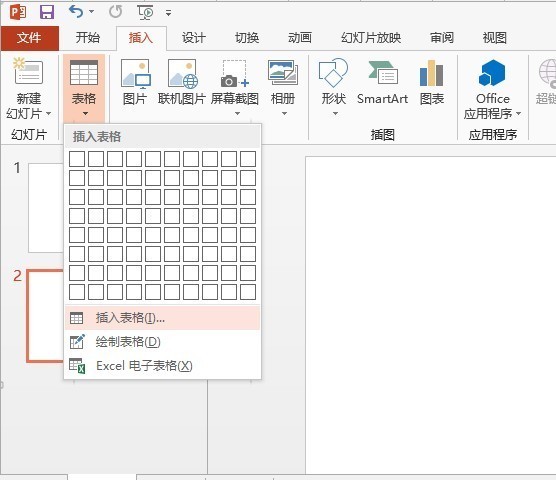Screen dimensions: 556x480
Task: Expand the 新建幻灯片 layout dropdown arrow
Action: (x=49, y=114)
